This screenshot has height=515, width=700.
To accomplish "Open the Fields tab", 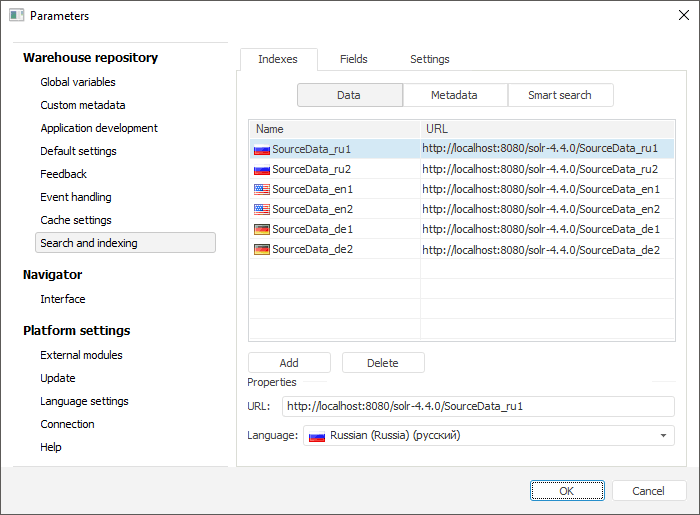I will (x=354, y=59).
